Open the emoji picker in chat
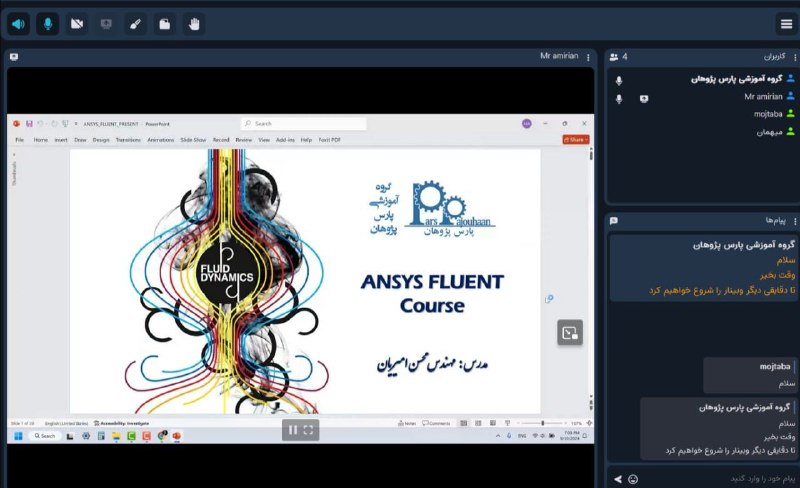This screenshot has width=800, height=488. [x=633, y=479]
